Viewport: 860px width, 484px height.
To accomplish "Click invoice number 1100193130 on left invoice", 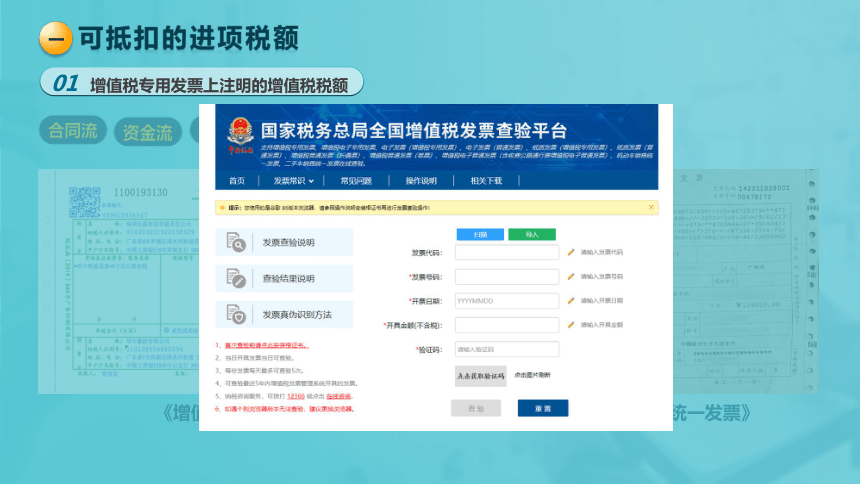I will pyautogui.click(x=140, y=193).
